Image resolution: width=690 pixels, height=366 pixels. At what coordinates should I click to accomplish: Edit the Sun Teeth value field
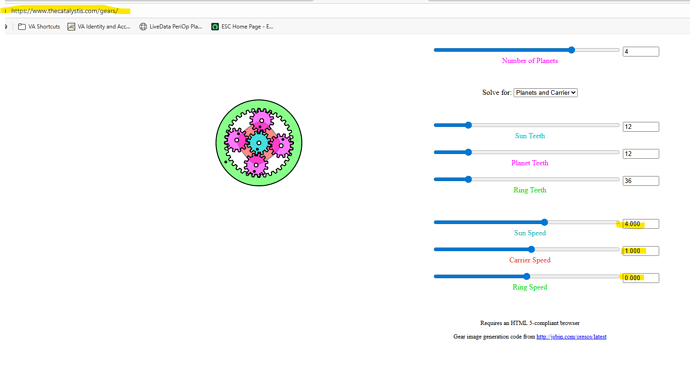(x=641, y=127)
